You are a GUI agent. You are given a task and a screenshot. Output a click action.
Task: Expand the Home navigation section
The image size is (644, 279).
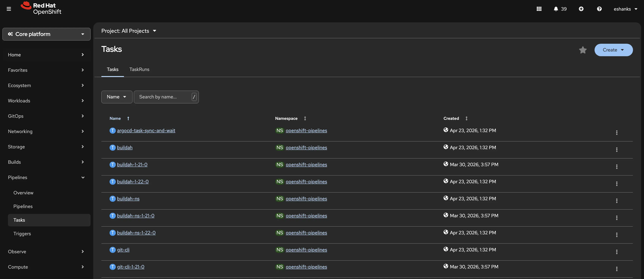(x=46, y=55)
